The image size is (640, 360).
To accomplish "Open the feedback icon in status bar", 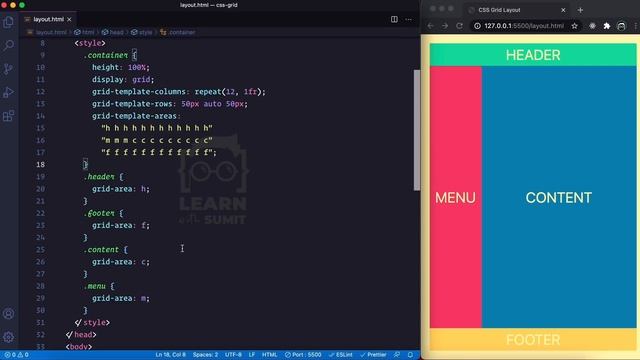I will [x=397, y=355].
